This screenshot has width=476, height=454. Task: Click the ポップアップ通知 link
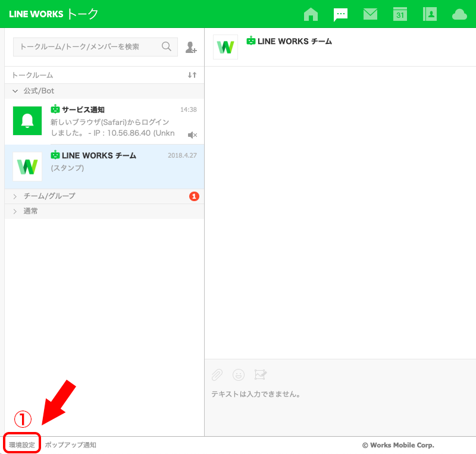pos(70,444)
